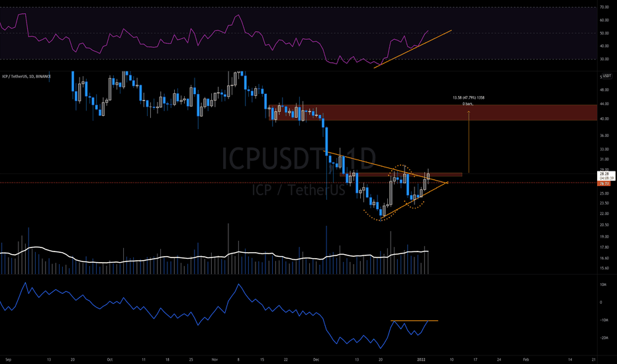Click the Nov label on the time axis
617x364 pixels.
[x=214, y=359]
